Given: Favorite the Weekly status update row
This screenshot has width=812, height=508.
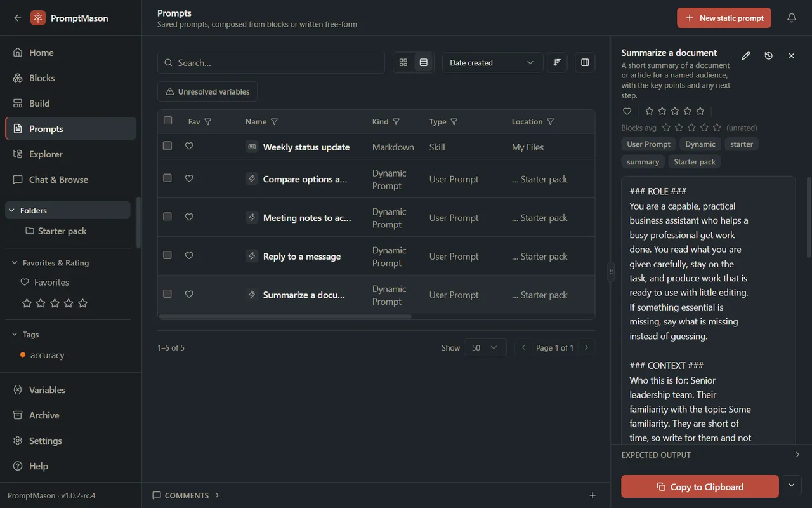Looking at the screenshot, I should (x=189, y=146).
